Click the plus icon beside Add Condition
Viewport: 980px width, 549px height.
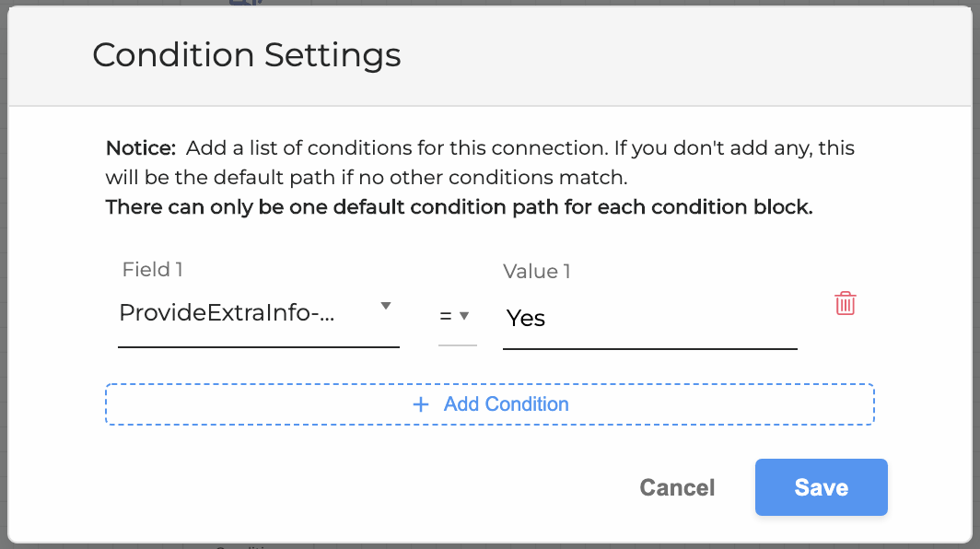coord(421,404)
